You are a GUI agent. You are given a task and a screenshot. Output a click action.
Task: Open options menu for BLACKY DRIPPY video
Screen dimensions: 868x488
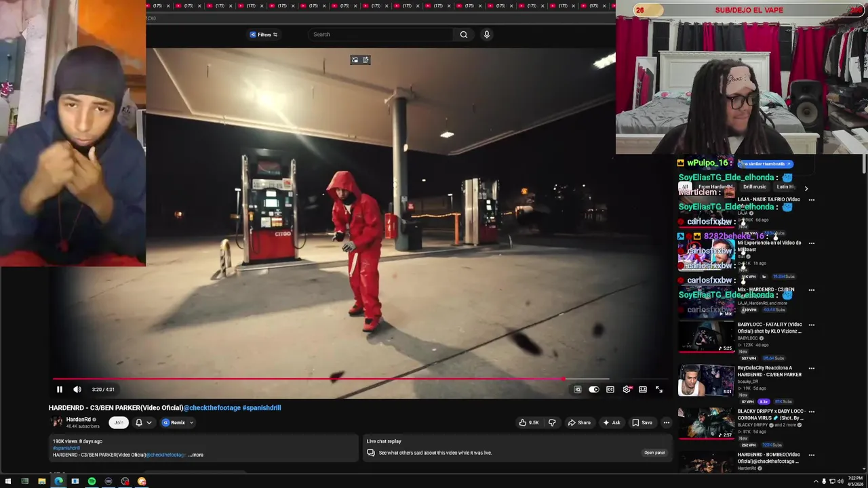click(x=812, y=412)
